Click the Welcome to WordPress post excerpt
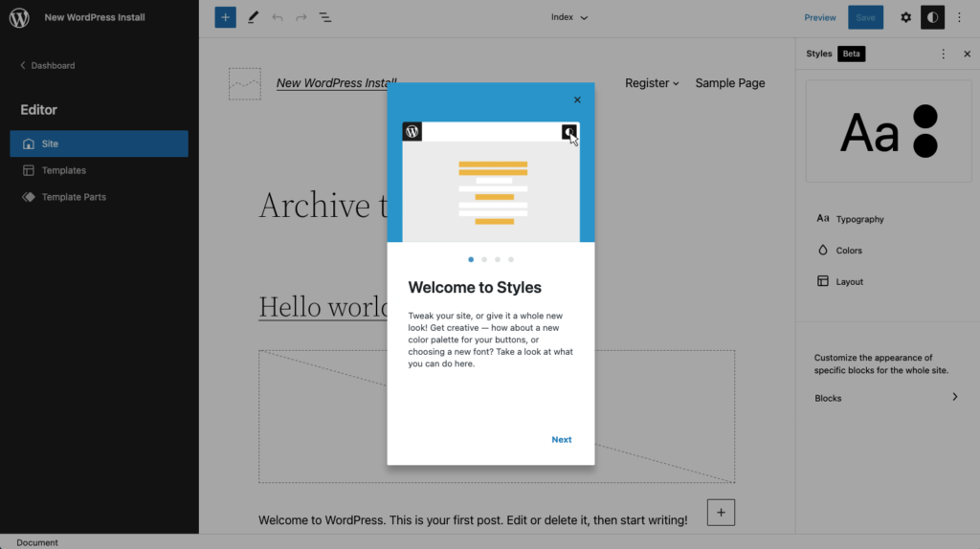Image resolution: width=980 pixels, height=549 pixels. [x=473, y=519]
